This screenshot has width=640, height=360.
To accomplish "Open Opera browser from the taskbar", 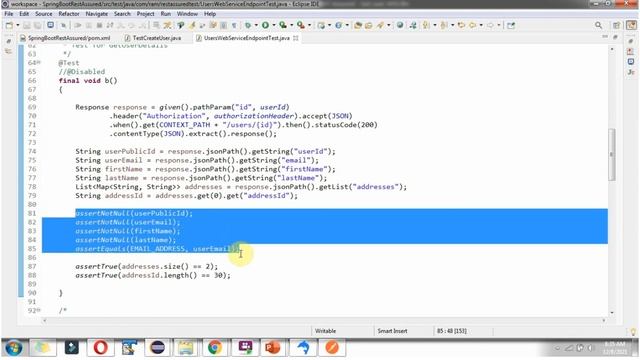I will tap(100, 348).
